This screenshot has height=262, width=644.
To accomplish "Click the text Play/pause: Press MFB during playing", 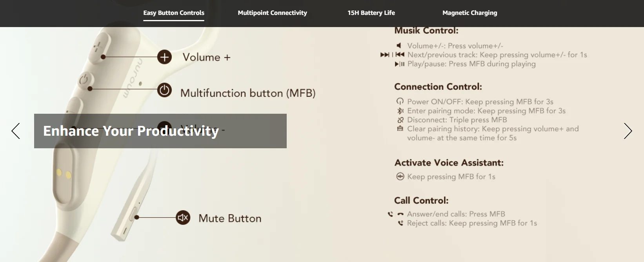I will point(471,64).
